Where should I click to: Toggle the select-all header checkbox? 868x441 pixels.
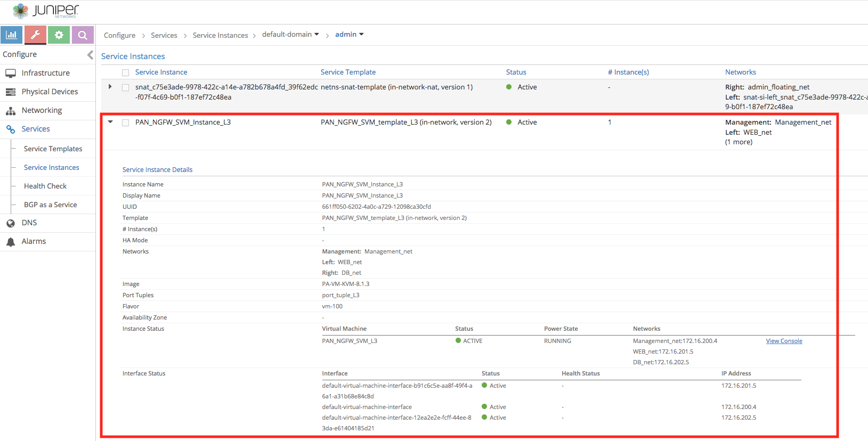(125, 72)
